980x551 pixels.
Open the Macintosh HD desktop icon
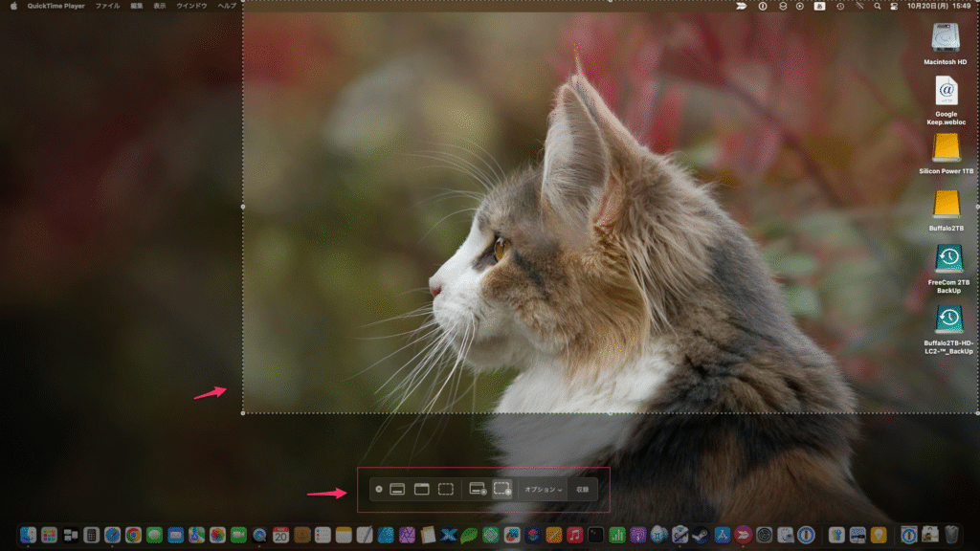[x=946, y=37]
